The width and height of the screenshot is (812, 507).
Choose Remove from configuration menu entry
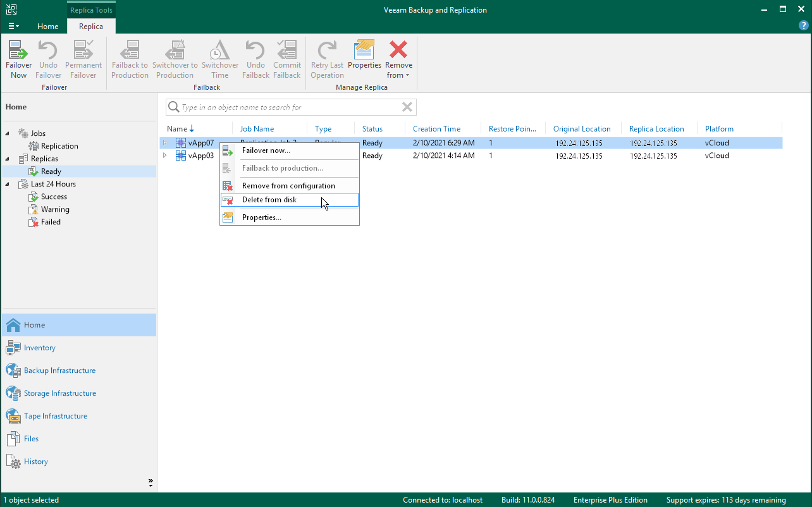290,186
